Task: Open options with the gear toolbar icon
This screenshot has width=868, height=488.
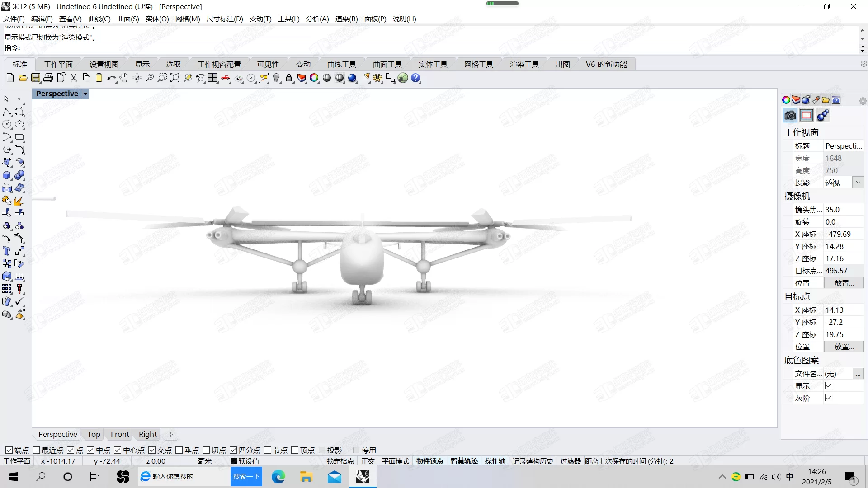Action: point(377,78)
